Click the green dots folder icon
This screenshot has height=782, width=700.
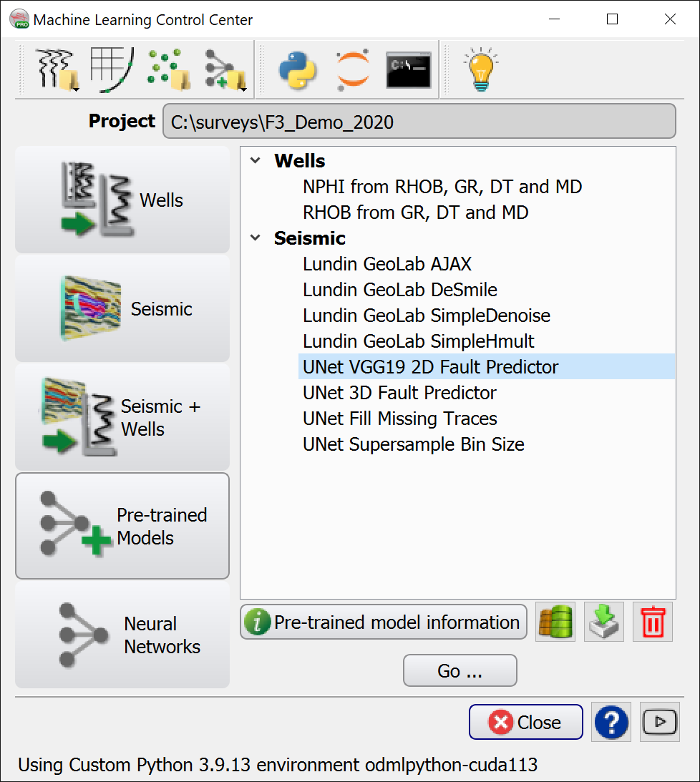[x=168, y=70]
